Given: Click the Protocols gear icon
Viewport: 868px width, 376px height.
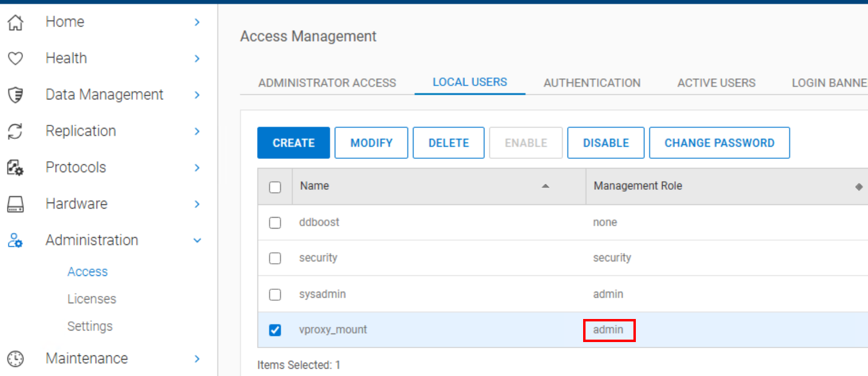Looking at the screenshot, I should [x=15, y=168].
